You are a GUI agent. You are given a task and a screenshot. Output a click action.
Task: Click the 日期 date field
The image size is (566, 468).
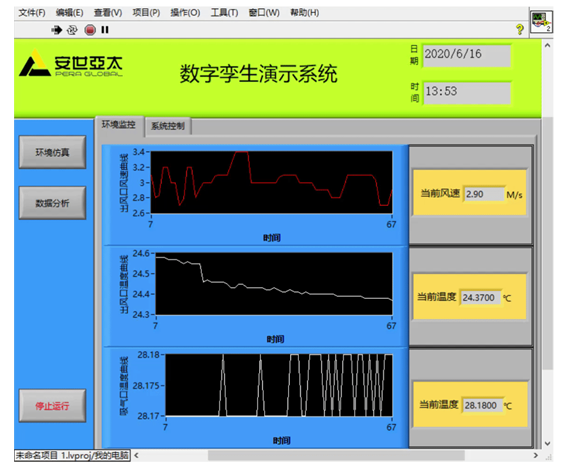point(467,55)
